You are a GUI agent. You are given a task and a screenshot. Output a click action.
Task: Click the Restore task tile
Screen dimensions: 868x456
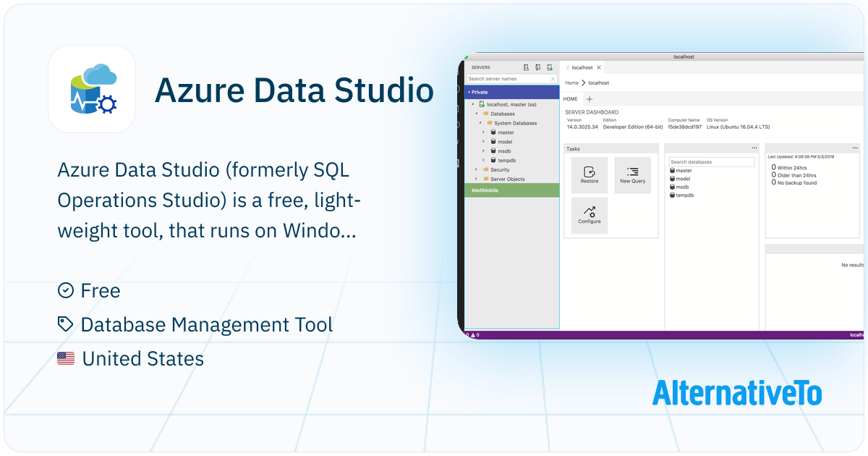(x=590, y=175)
